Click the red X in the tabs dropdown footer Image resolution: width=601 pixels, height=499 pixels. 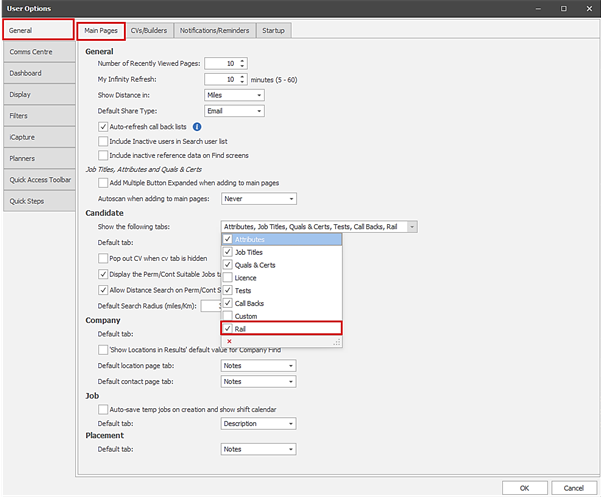pos(229,341)
